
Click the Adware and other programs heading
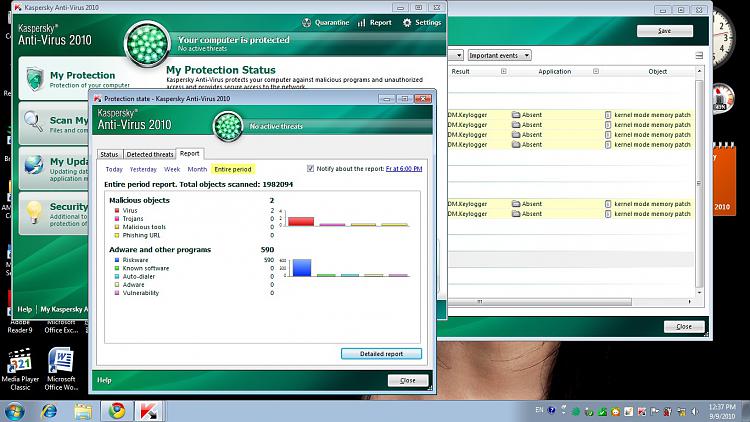point(160,250)
